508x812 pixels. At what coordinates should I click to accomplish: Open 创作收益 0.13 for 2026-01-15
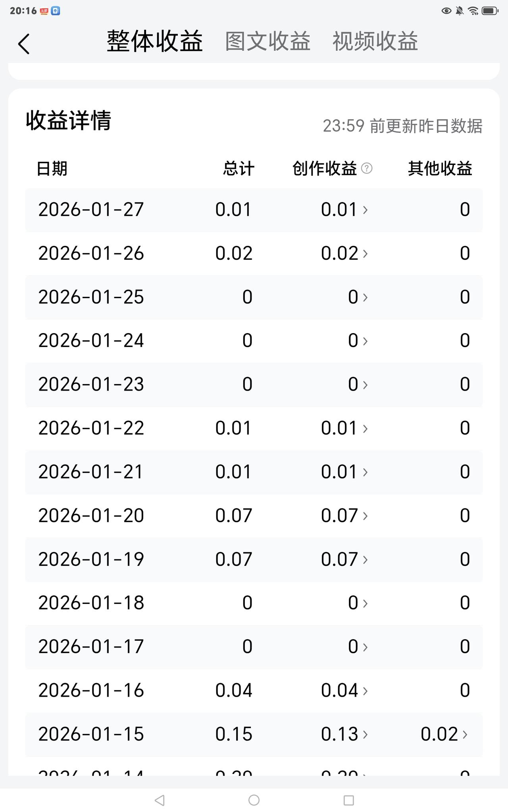344,734
